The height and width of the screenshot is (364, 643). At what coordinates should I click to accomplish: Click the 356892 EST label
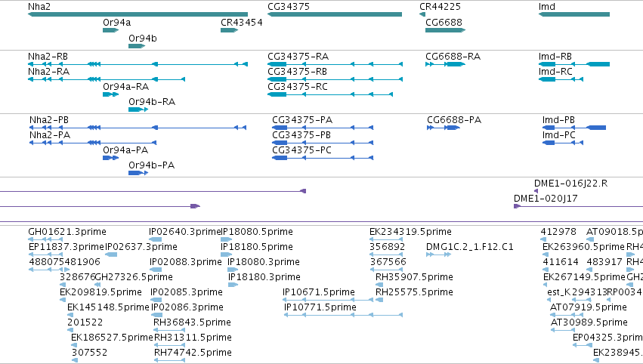388,247
